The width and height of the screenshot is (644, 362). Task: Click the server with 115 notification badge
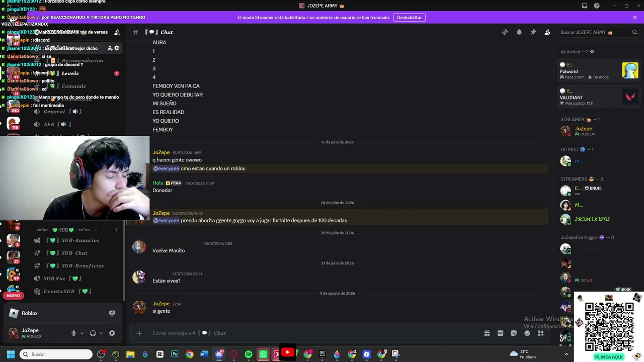click(x=14, y=123)
